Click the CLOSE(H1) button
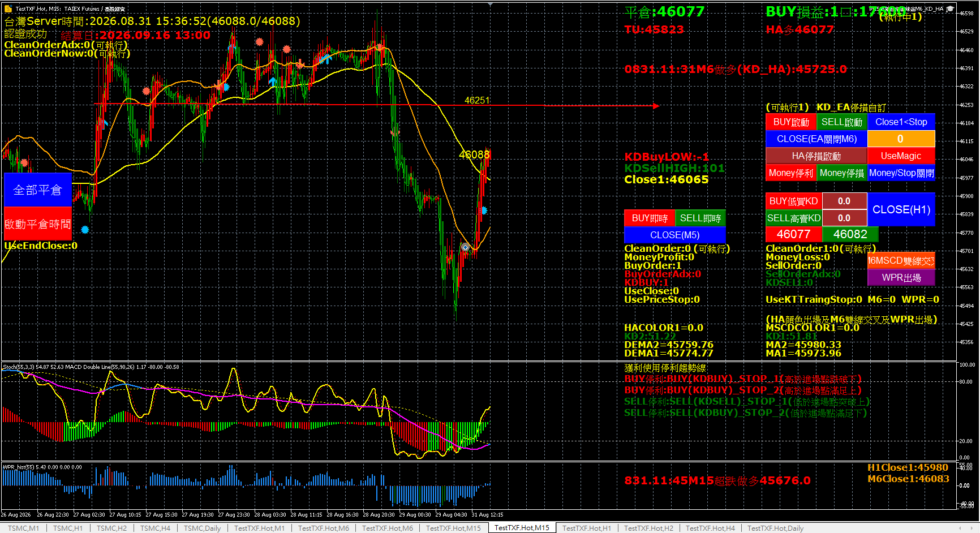 [x=901, y=209]
